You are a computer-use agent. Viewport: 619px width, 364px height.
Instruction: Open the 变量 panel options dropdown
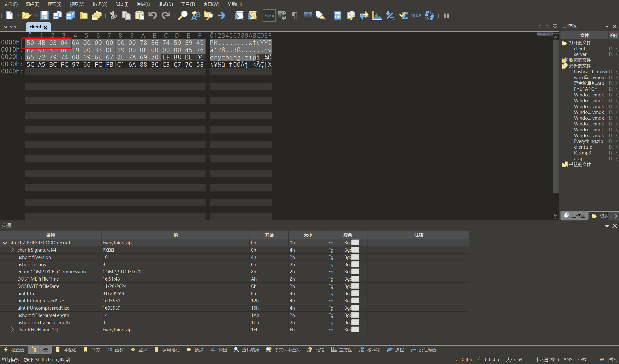click(x=607, y=226)
